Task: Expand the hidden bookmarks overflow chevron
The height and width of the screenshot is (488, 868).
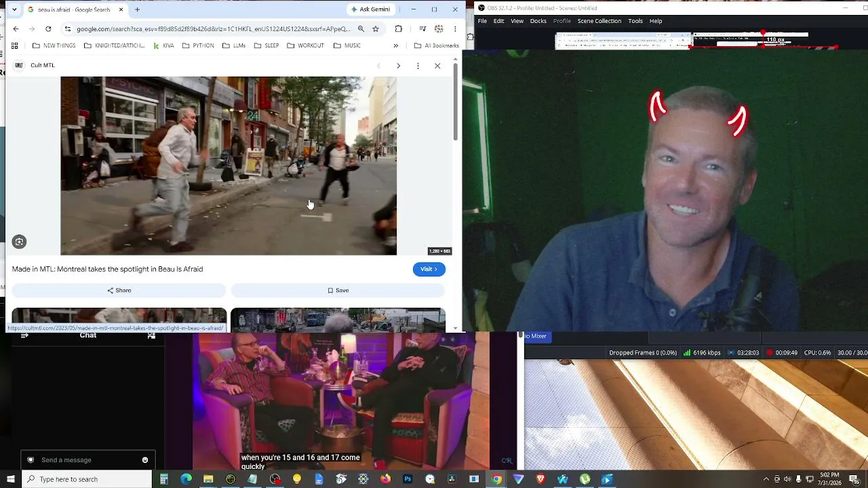Action: 395,45
